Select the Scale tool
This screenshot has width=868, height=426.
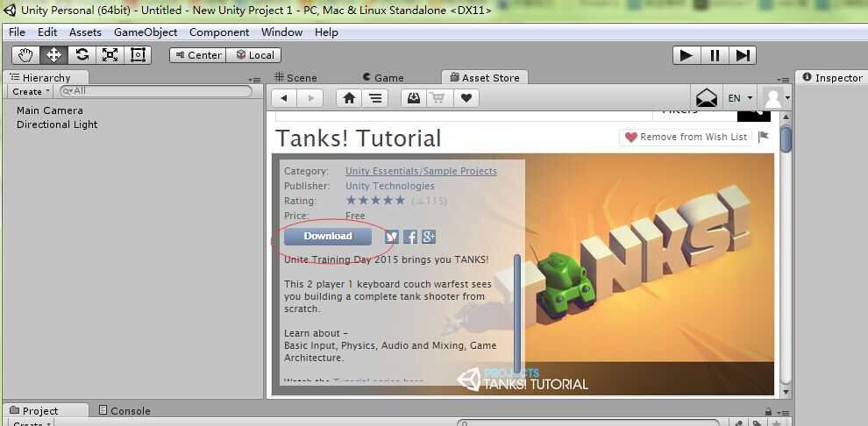click(x=110, y=54)
